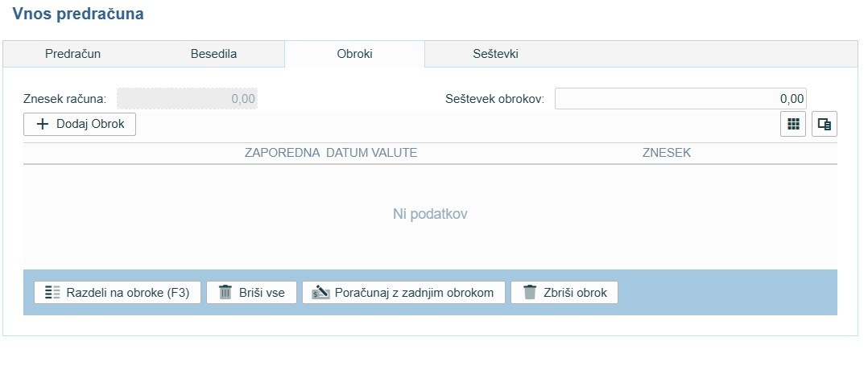Go to the Seštevki tab
This screenshot has width=868, height=366.
[x=495, y=54]
